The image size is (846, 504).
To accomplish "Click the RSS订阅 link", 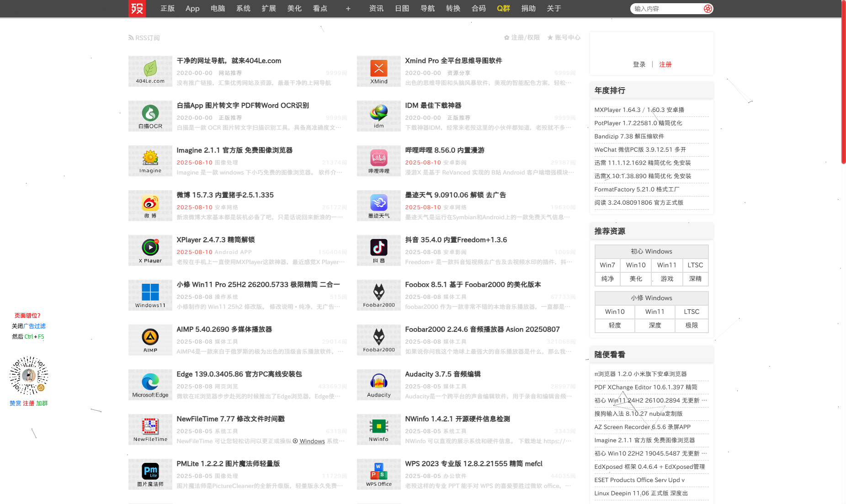I will click(x=144, y=37).
